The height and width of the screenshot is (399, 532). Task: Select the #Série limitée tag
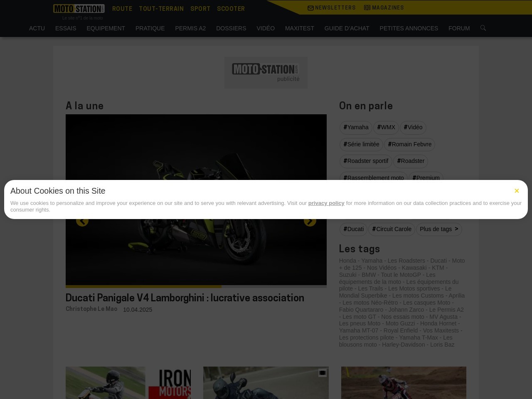[361, 145]
